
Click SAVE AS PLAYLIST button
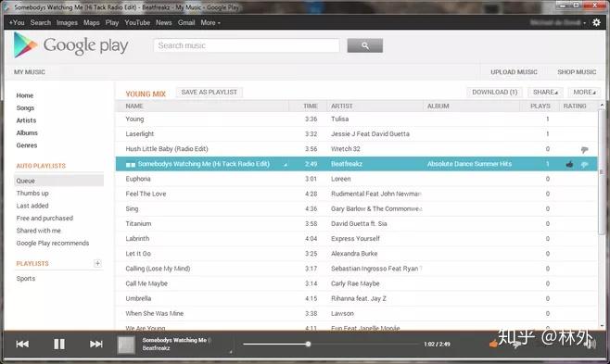coord(209,92)
